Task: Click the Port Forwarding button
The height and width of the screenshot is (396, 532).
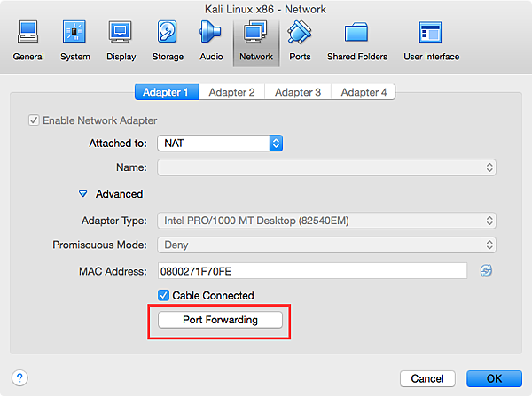Action: point(220,320)
